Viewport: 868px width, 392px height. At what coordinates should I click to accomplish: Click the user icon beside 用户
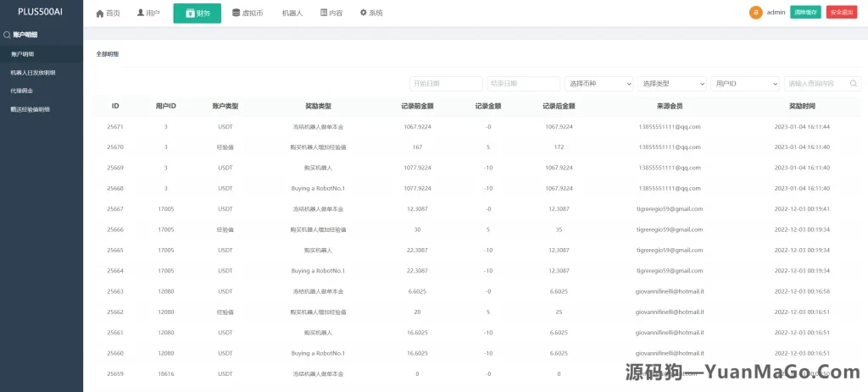point(141,13)
